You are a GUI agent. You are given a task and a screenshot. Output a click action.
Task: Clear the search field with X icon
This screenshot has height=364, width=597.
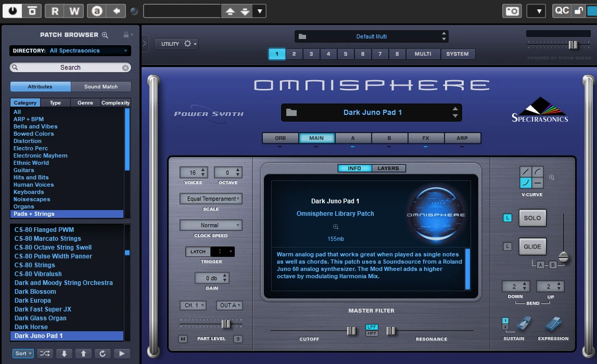[x=125, y=68]
